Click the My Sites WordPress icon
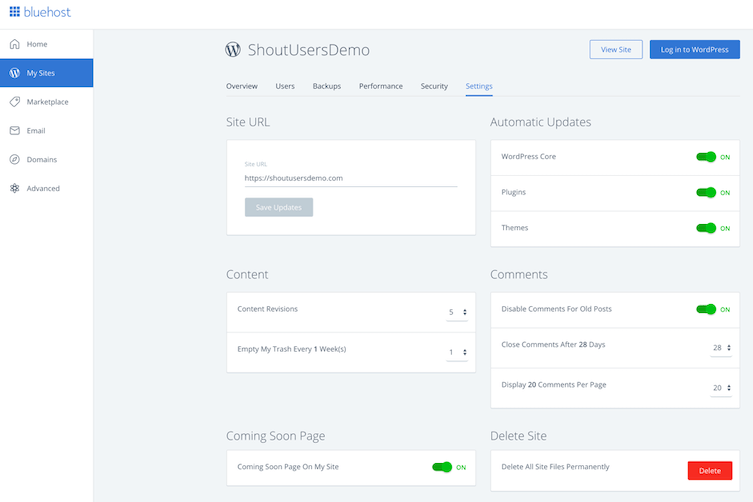 [15, 73]
